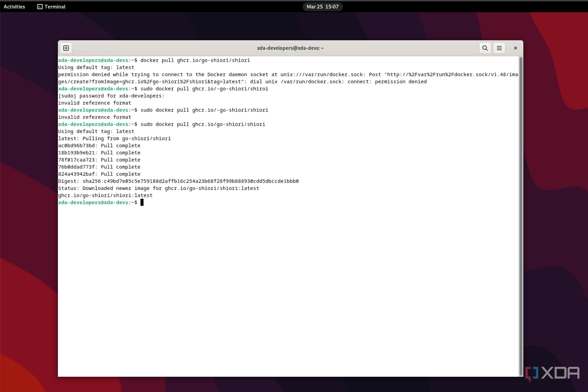The image size is (588, 392).
Task: Open the hamburger menu of the terminal window
Action: [x=499, y=48]
